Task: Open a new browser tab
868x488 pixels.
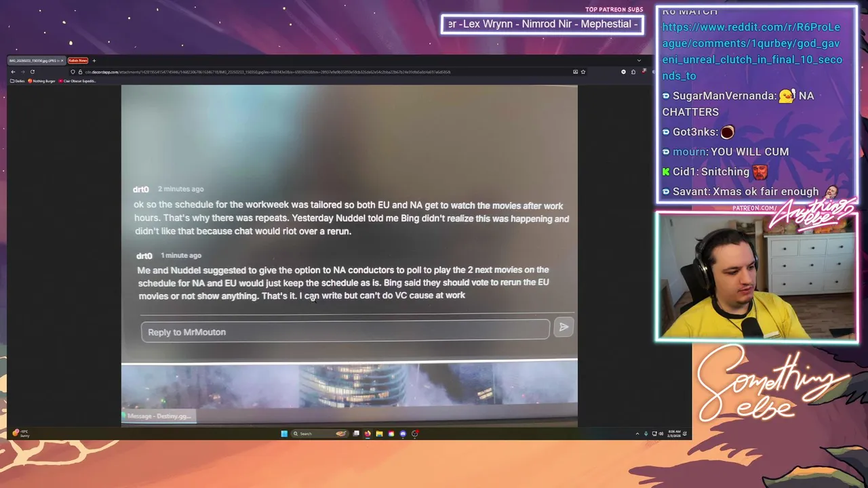Action: click(x=94, y=60)
